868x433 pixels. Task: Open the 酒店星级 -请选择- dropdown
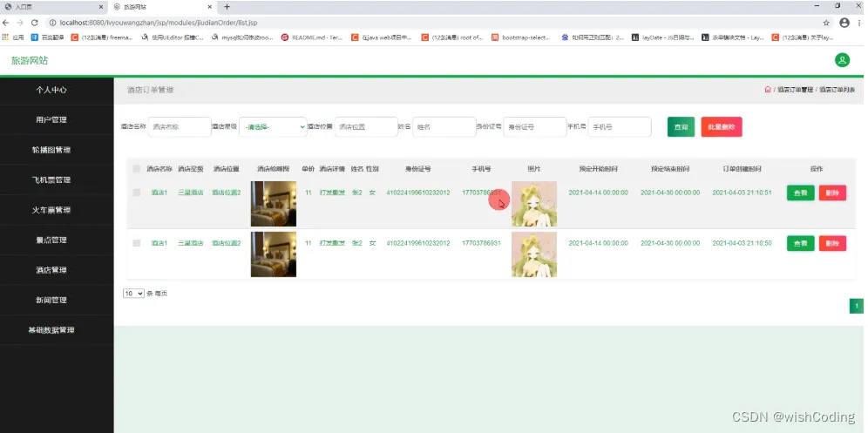(274, 127)
